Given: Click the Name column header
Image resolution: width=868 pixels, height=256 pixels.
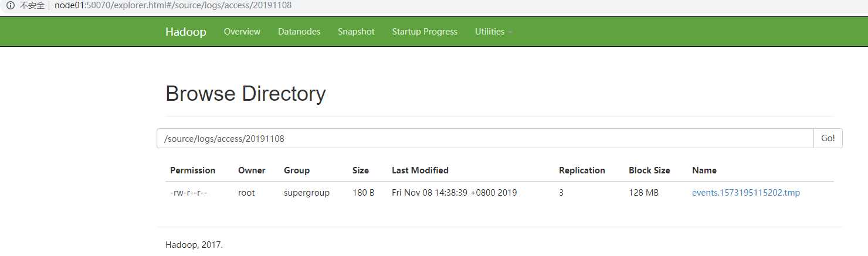Looking at the screenshot, I should tap(704, 170).
